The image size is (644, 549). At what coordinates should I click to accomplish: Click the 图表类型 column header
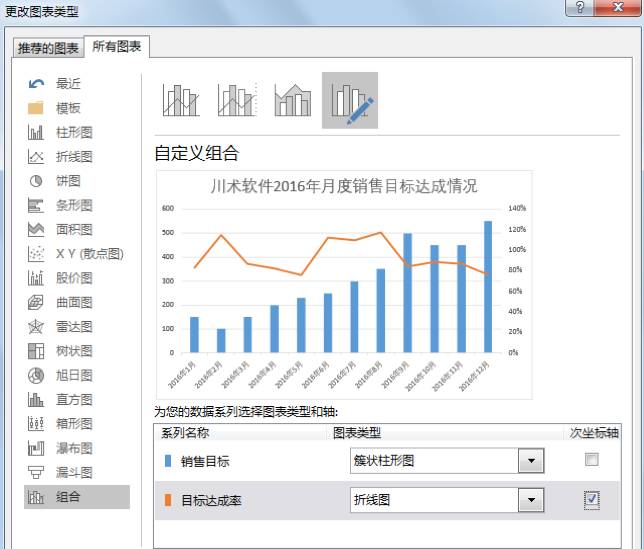click(357, 433)
